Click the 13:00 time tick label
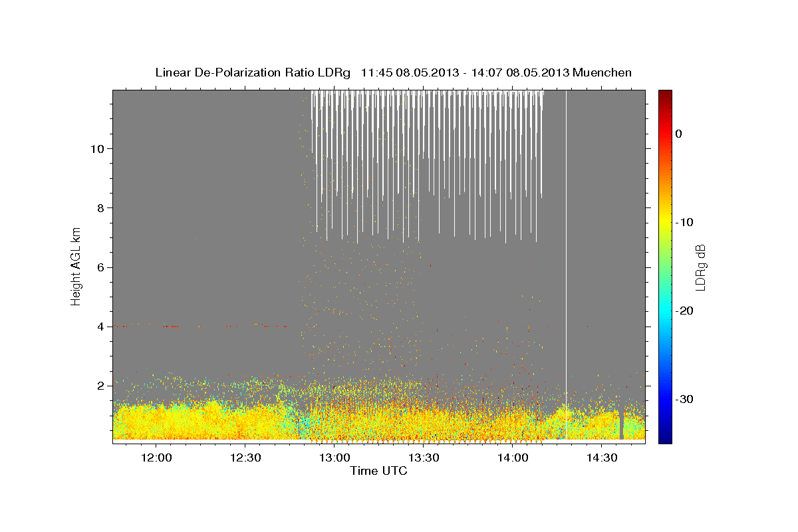 click(334, 458)
